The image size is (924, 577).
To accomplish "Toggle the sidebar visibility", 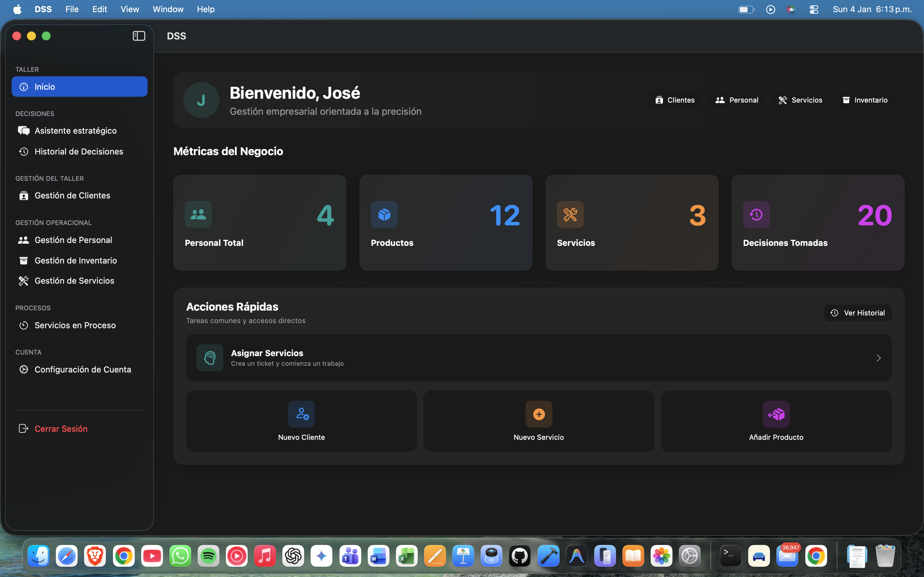I will (138, 36).
